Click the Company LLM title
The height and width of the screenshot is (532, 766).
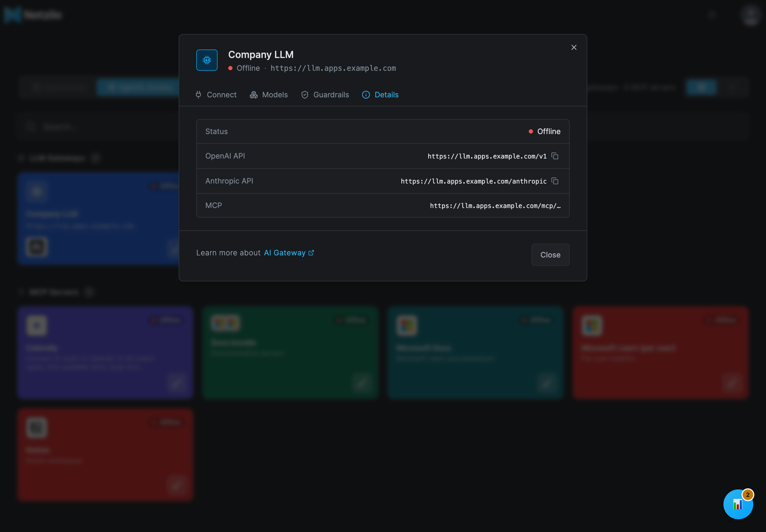point(261,54)
